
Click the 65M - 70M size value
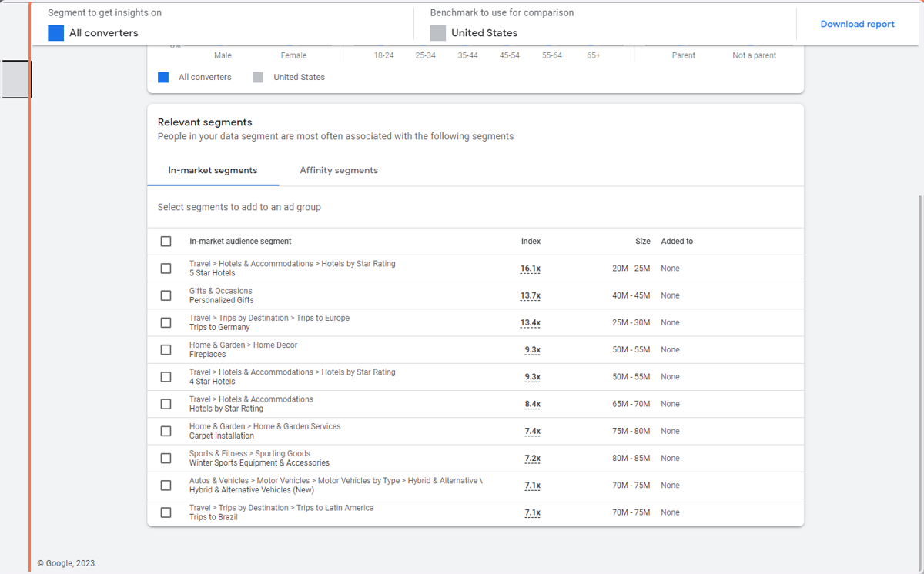coord(631,404)
